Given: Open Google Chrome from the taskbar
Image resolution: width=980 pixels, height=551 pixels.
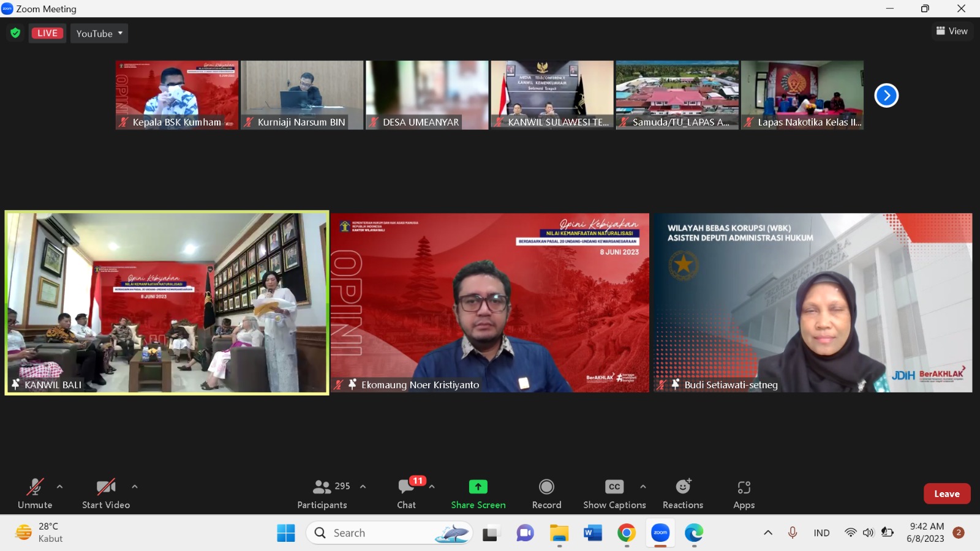Looking at the screenshot, I should click(x=626, y=533).
